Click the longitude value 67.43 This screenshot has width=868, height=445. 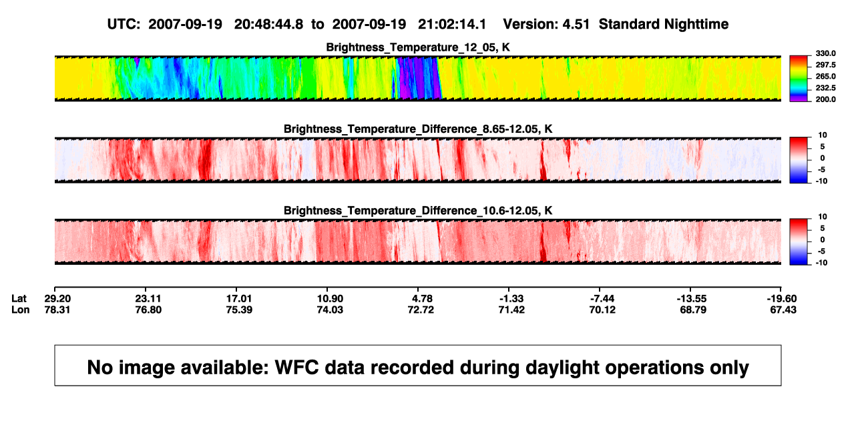click(784, 310)
